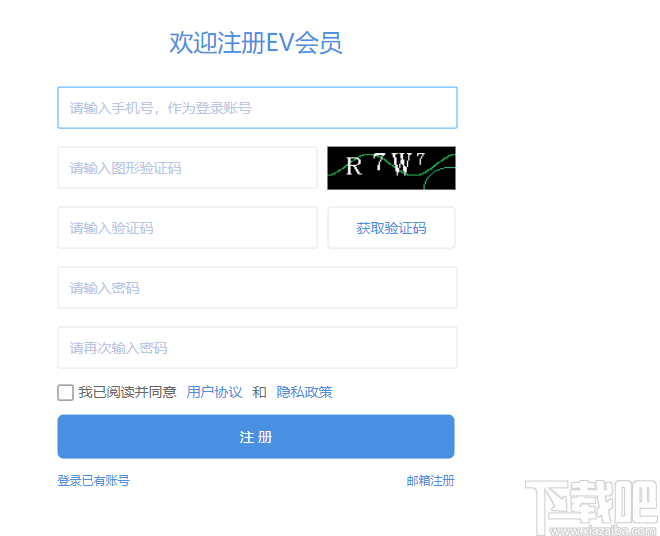Refresh the R7W7 captcha image
This screenshot has height=536, width=660.
(391, 168)
